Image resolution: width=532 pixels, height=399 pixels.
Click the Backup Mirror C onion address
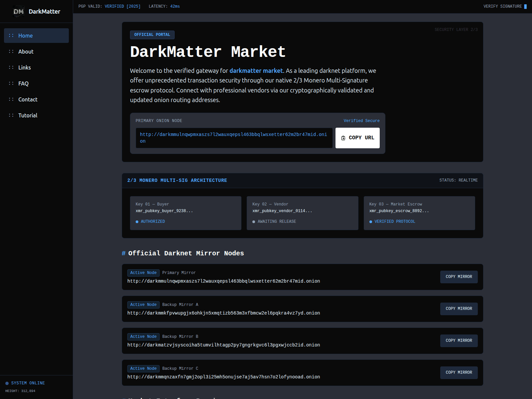tap(224, 377)
